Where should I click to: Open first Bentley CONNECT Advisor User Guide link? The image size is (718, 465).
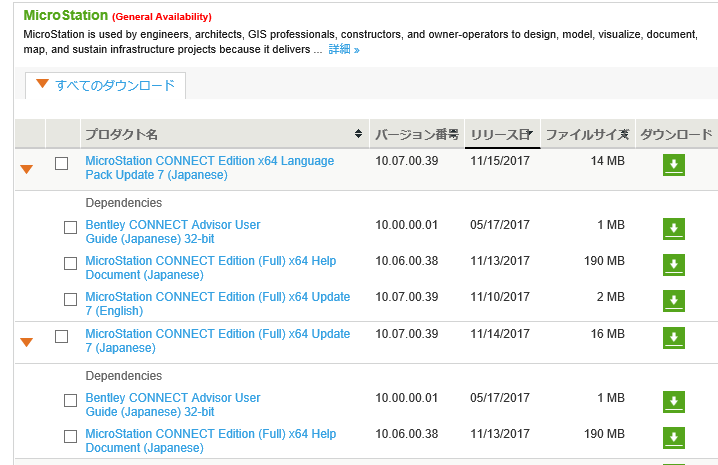click(173, 231)
